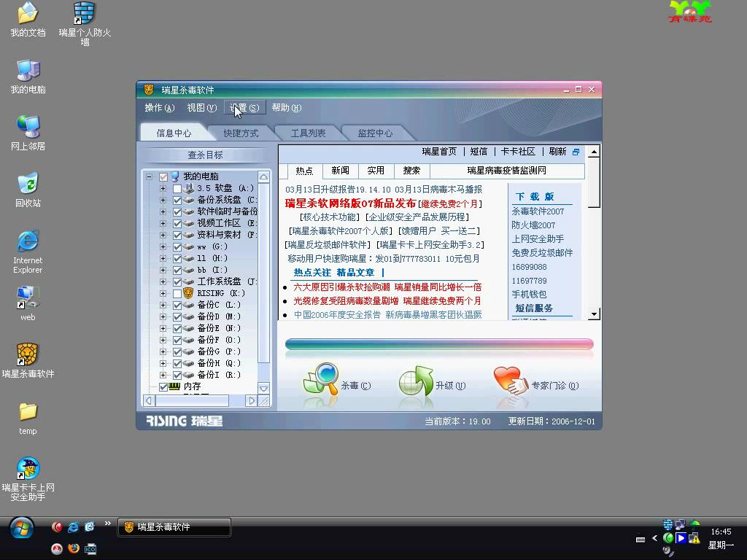The width and height of the screenshot is (747, 560).
Task: Open 瑞星个人防火墙 desktop shortcut
Action: pyautogui.click(x=85, y=23)
